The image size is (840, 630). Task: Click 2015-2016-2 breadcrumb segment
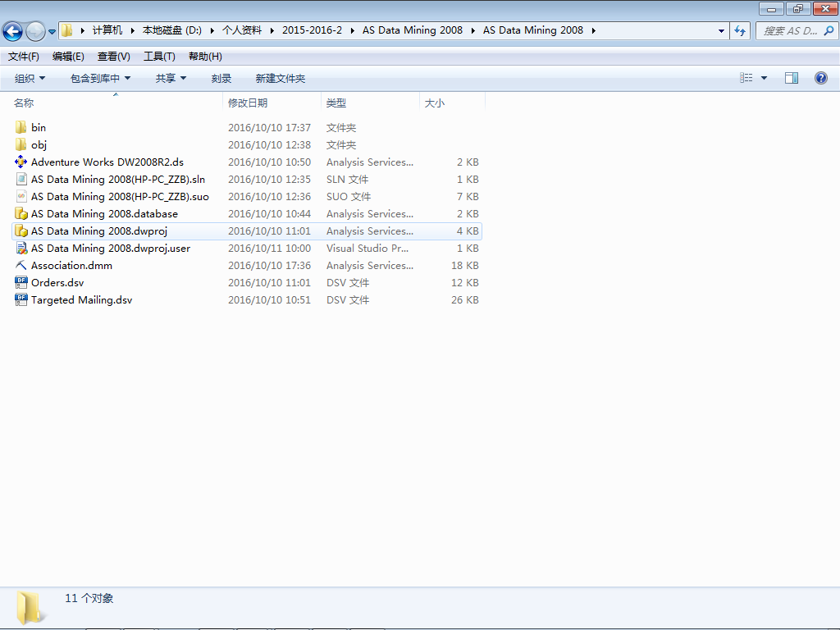[312, 30]
